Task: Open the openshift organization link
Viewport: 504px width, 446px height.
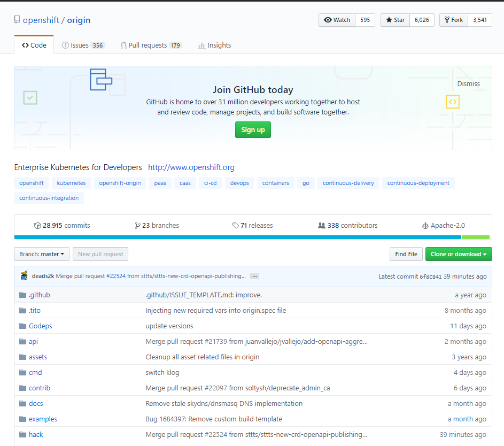Action: coord(41,20)
